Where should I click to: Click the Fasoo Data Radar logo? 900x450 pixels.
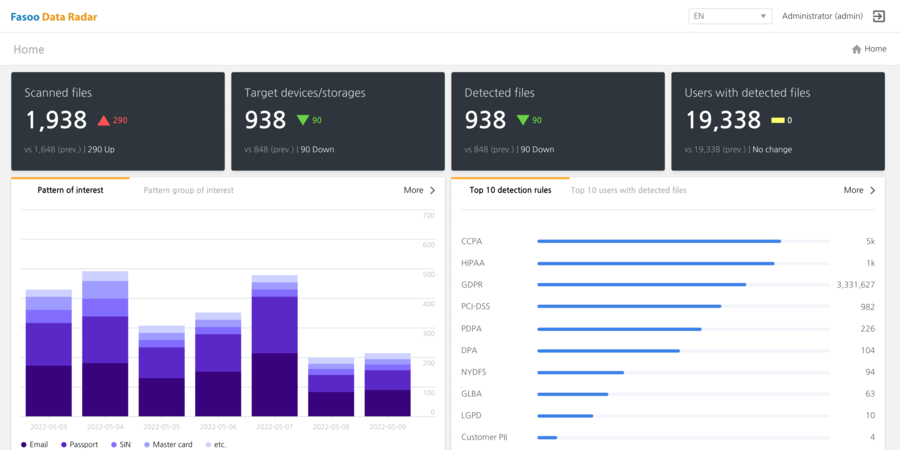point(54,17)
